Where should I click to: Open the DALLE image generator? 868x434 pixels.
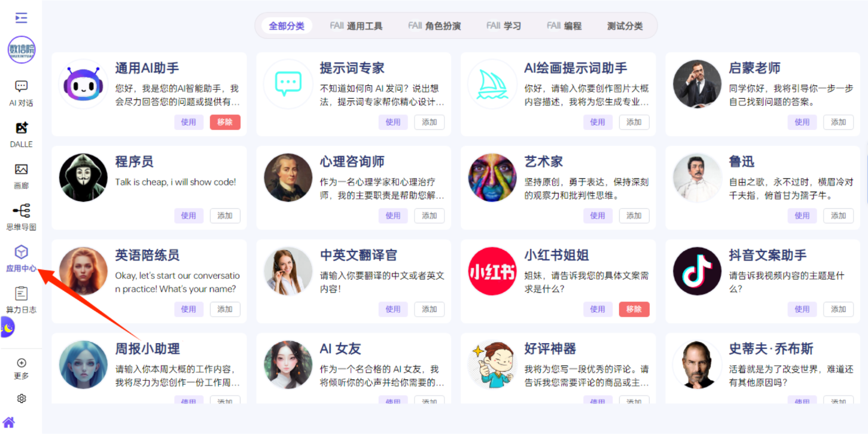point(21,134)
